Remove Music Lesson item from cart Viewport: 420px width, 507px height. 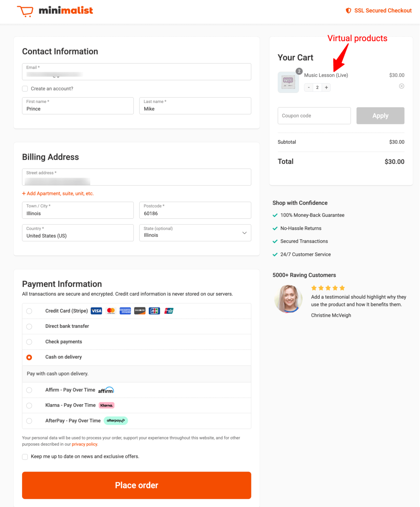pos(401,86)
